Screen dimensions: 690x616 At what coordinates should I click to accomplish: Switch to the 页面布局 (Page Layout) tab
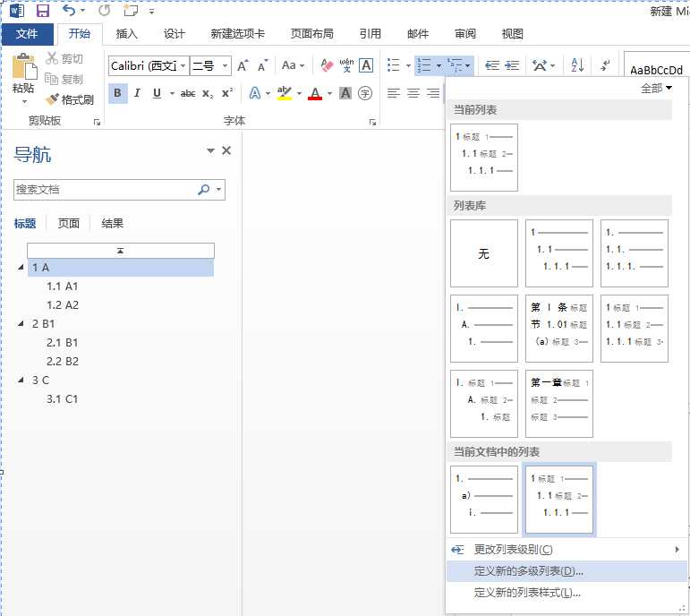click(311, 34)
